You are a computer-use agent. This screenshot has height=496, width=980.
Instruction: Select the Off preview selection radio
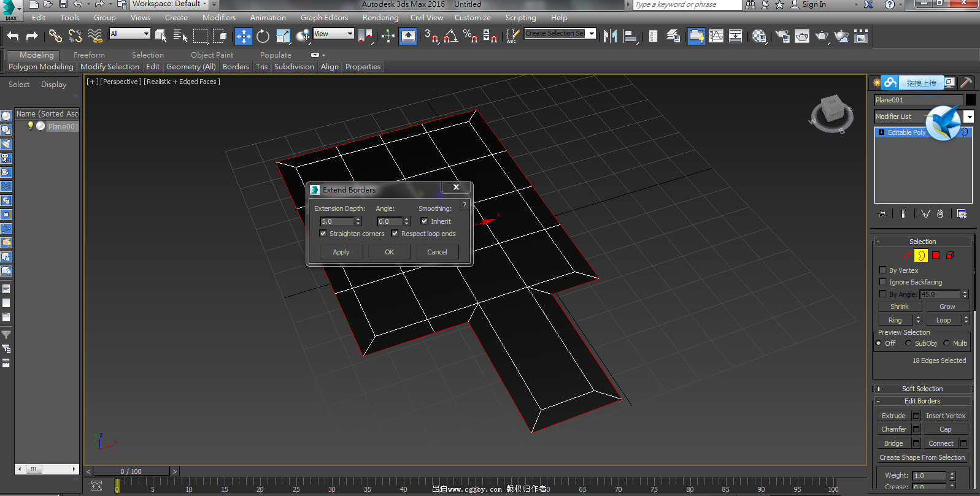coord(879,343)
